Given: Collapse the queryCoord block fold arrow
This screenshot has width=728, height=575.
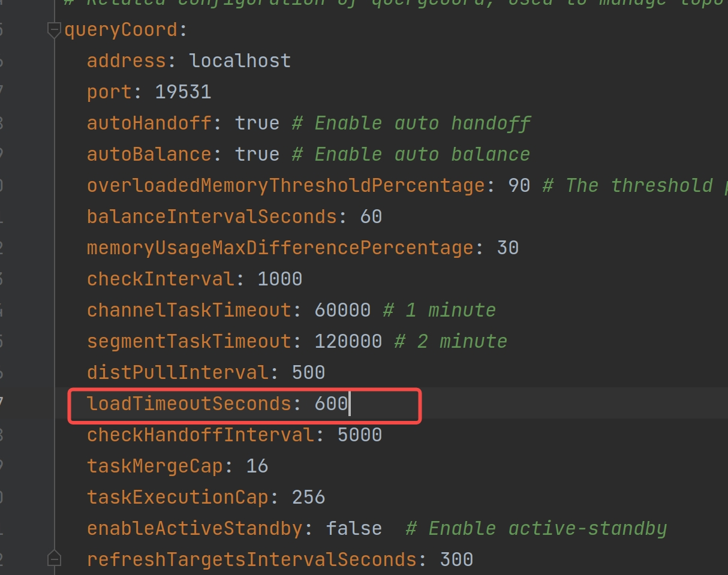Looking at the screenshot, I should 55,30.
